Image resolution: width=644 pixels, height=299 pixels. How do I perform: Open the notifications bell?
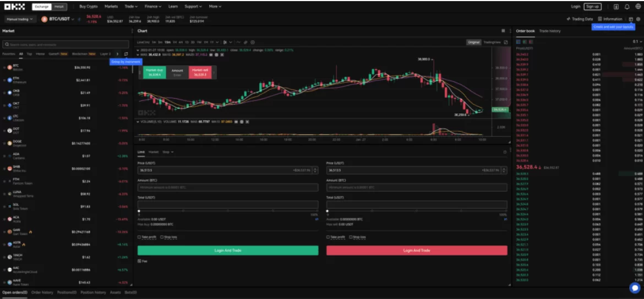pyautogui.click(x=627, y=7)
